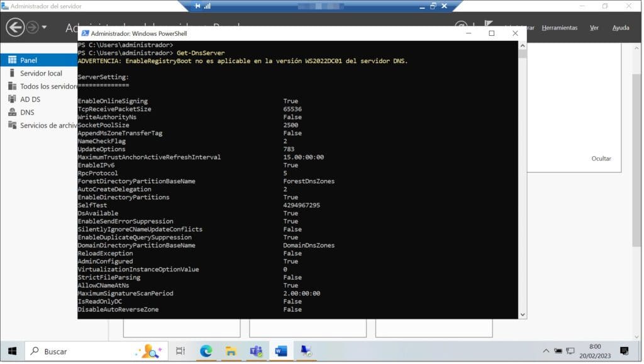Open the Microsoft Edge taskbar icon

pyautogui.click(x=206, y=351)
